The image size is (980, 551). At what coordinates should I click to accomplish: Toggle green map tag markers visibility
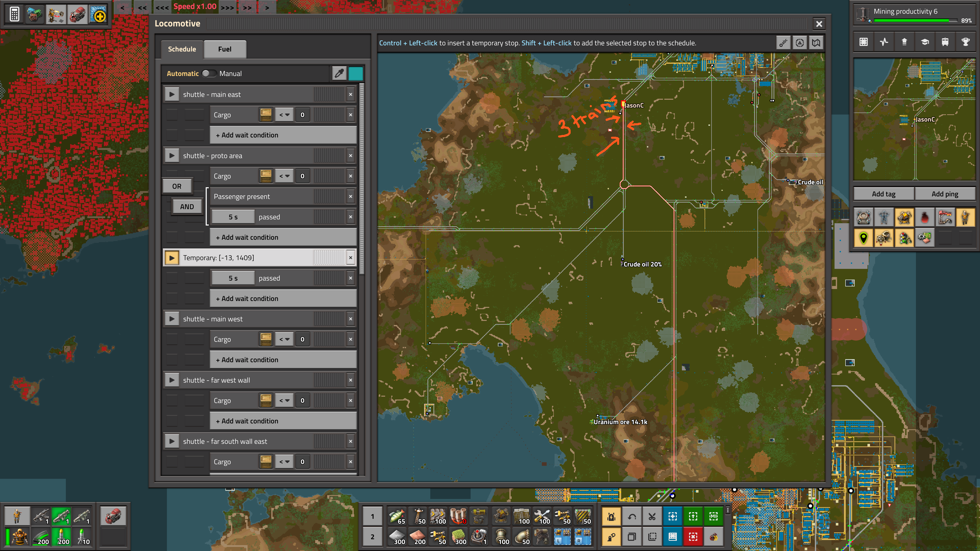coord(864,238)
